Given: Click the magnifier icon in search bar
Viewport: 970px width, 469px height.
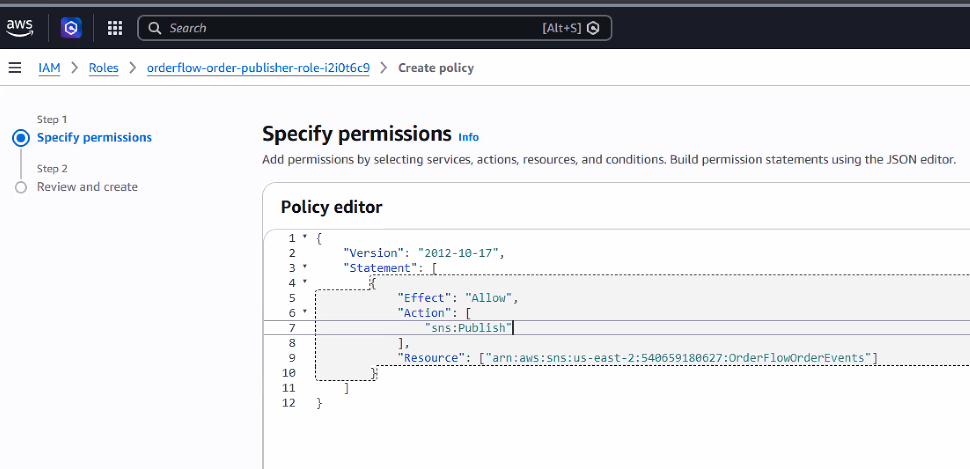Looking at the screenshot, I should pos(155,28).
